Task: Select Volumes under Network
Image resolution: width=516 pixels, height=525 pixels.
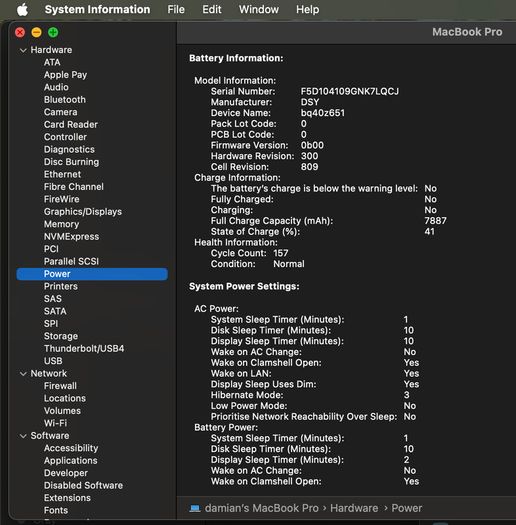Action: point(62,410)
